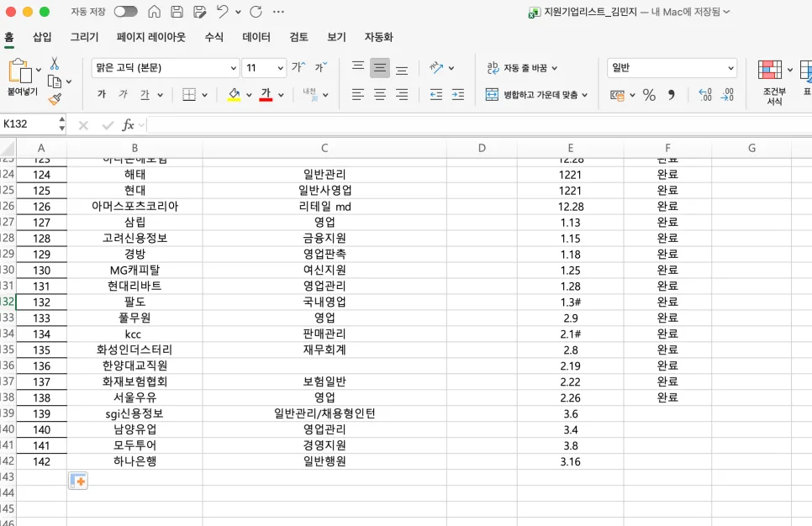The width and height of the screenshot is (812, 526).
Task: Open the 자동화 tab
Action: click(378, 37)
